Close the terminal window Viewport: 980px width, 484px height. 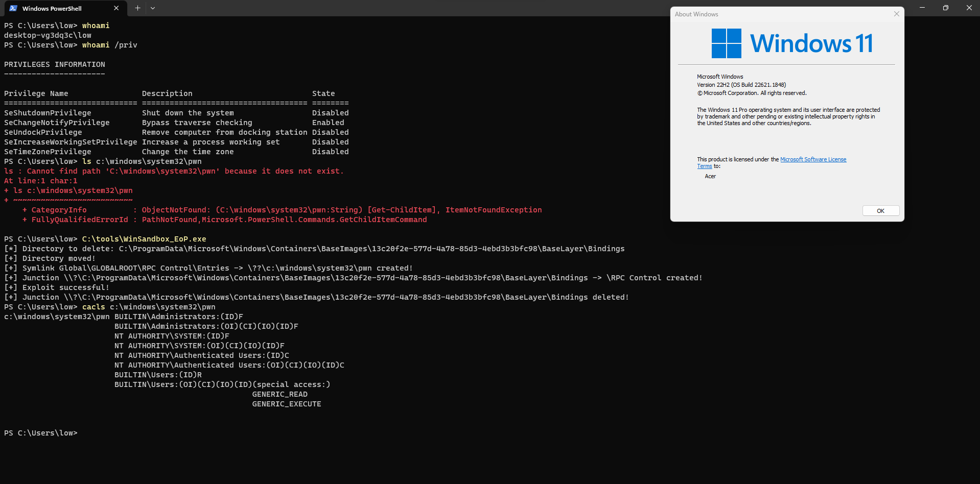[x=969, y=8]
